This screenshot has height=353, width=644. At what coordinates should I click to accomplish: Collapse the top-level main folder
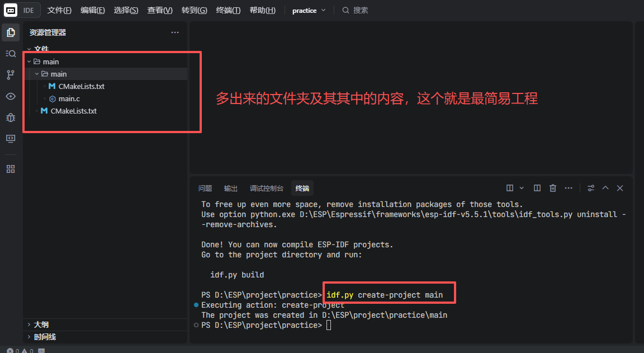coord(106,62)
